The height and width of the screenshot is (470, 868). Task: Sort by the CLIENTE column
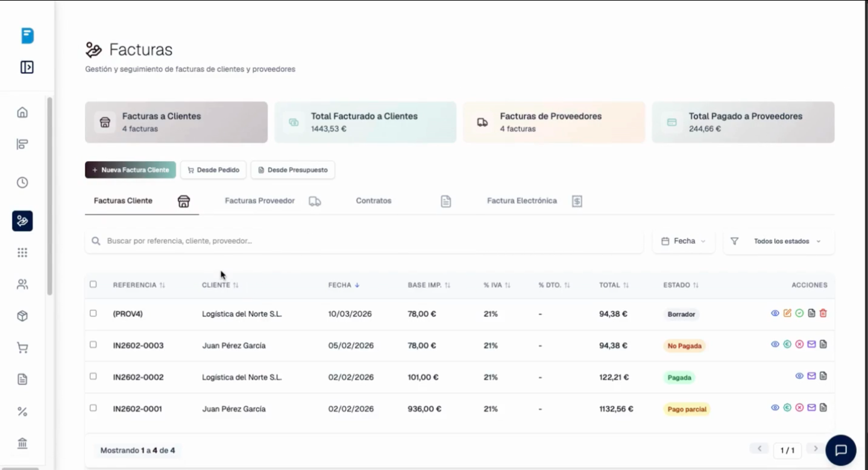[x=220, y=285]
